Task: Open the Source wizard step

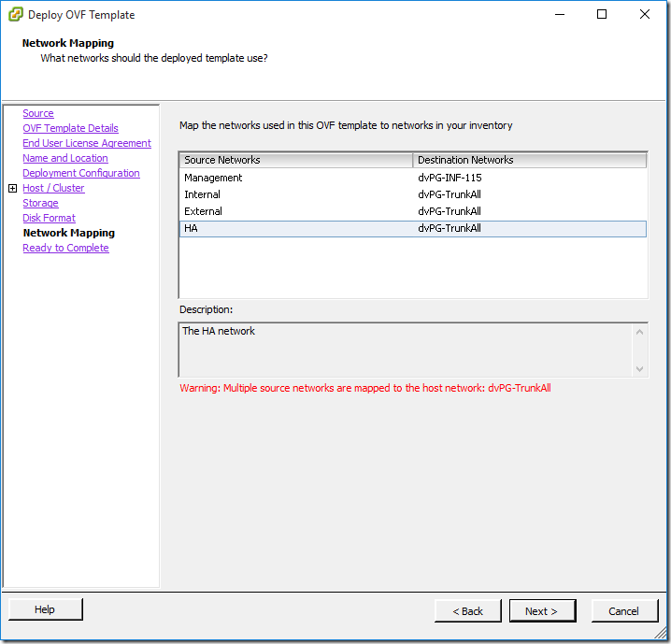Action: (x=38, y=113)
